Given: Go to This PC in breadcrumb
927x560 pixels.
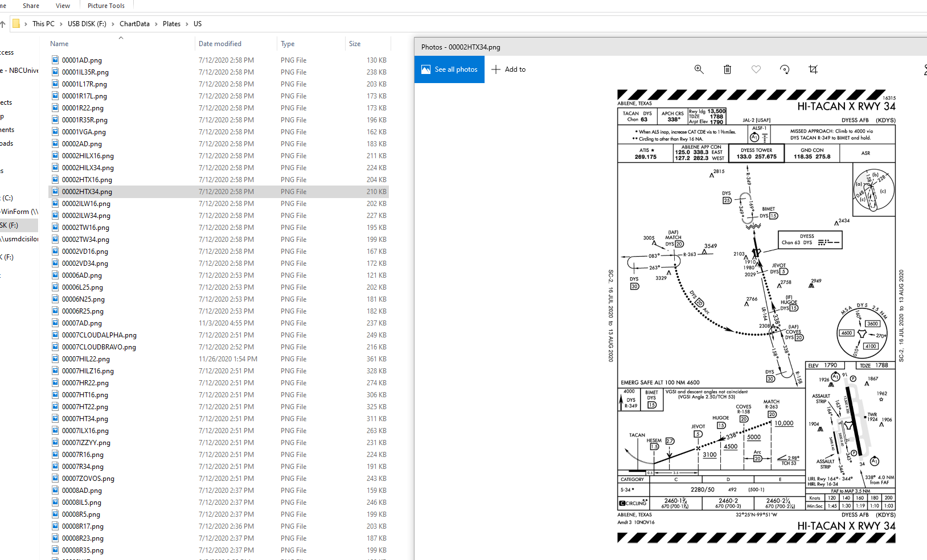Looking at the screenshot, I should tap(43, 24).
